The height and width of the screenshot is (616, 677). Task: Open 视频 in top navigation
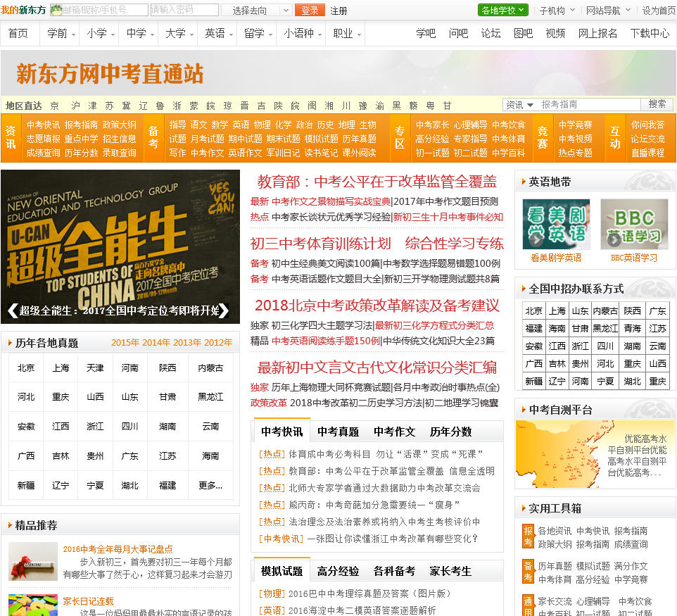(x=555, y=33)
